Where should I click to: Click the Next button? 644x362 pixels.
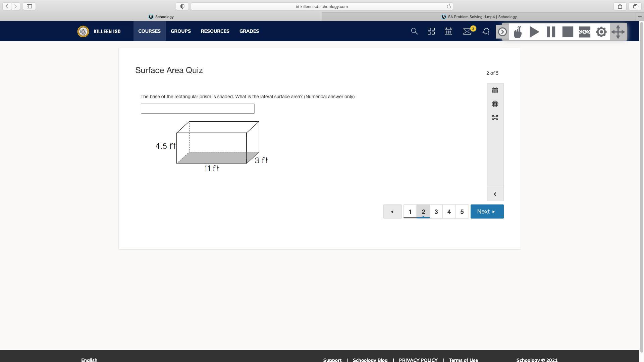pos(487,212)
